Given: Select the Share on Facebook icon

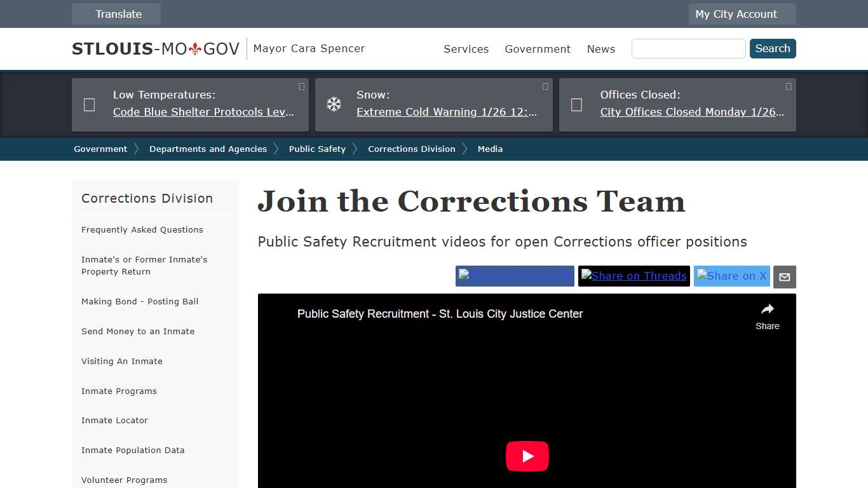Looking at the screenshot, I should [x=515, y=276].
